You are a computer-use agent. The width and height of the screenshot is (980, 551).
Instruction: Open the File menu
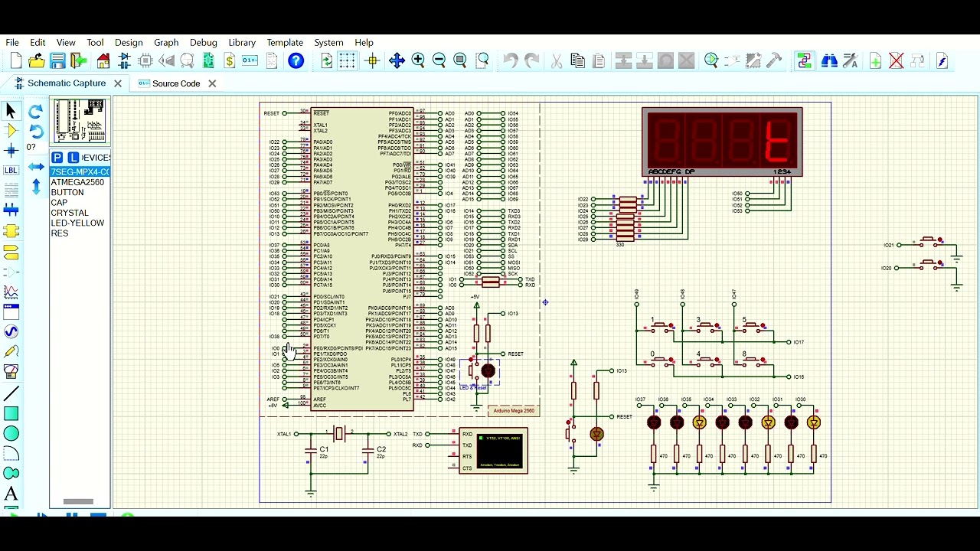point(12,43)
